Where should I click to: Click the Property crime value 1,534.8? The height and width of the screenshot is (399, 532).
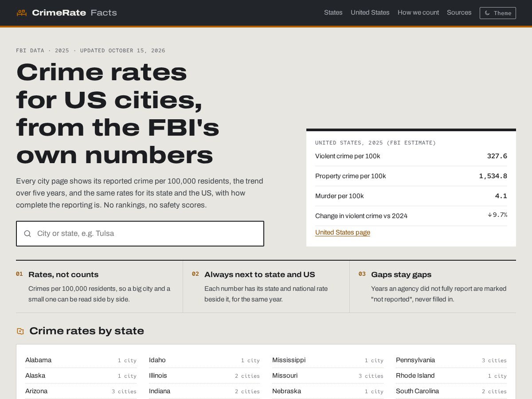(493, 176)
